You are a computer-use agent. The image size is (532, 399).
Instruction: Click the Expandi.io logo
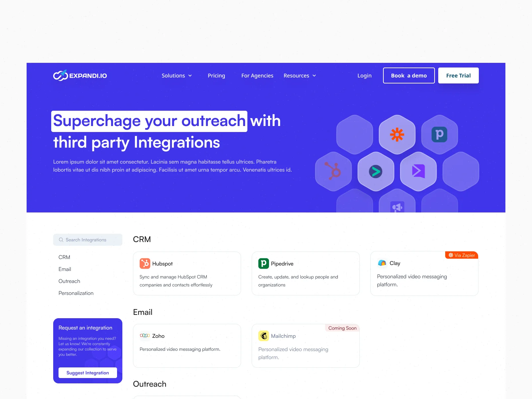[80, 75]
